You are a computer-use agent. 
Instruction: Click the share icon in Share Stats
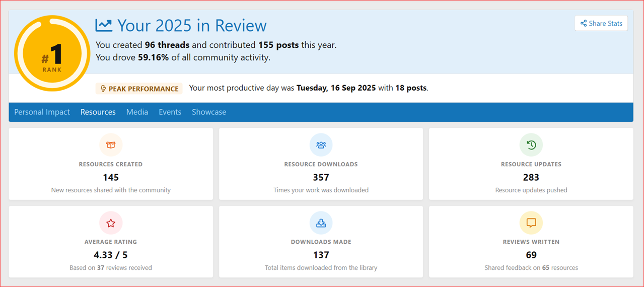click(x=584, y=23)
